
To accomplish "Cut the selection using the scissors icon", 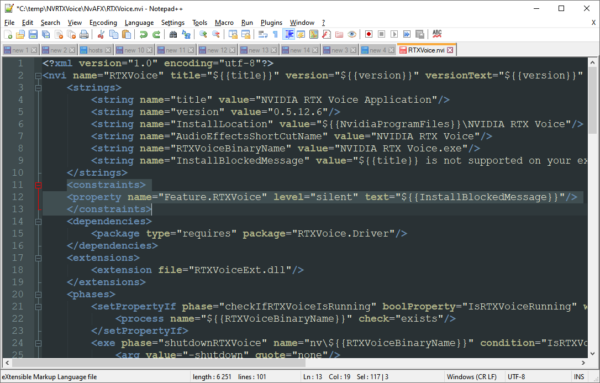I will pyautogui.click(x=101, y=34).
